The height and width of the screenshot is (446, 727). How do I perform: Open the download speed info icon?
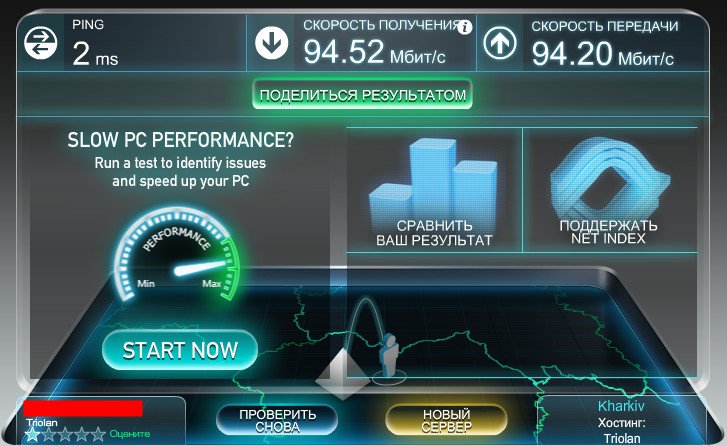(x=465, y=27)
